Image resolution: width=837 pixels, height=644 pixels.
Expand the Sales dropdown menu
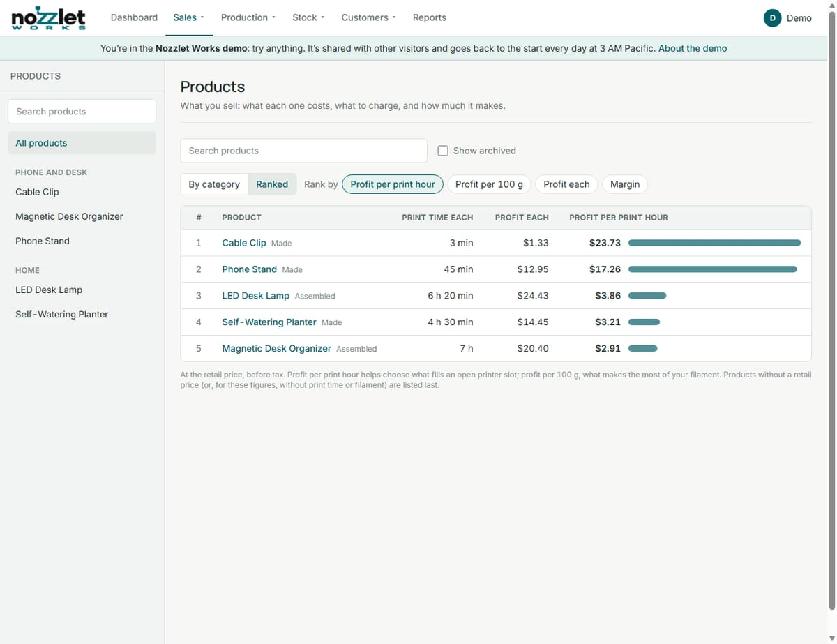[188, 17]
